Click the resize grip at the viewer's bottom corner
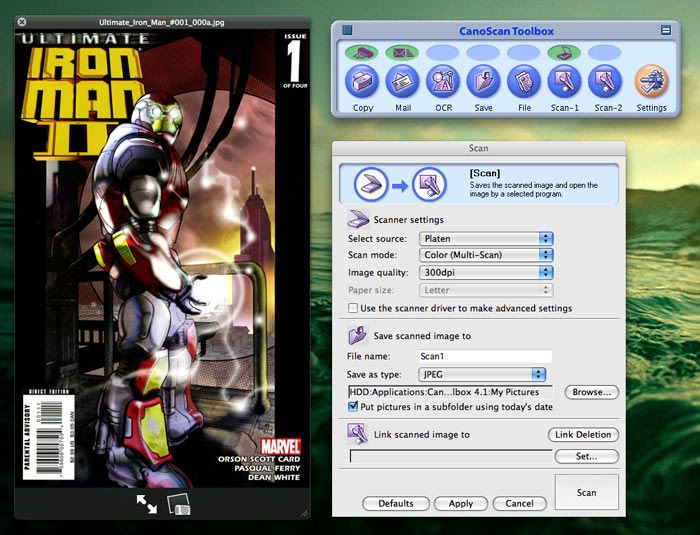This screenshot has width=700, height=535. point(305,513)
